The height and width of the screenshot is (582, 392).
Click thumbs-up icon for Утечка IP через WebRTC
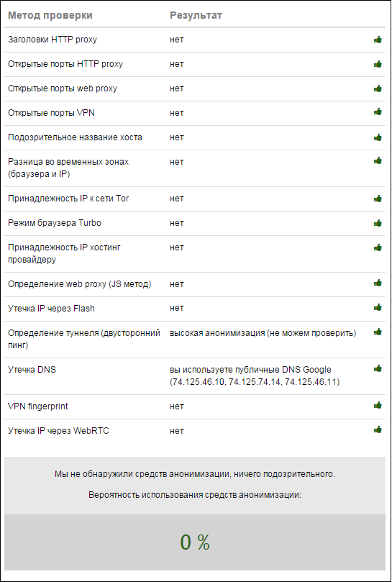point(378,429)
